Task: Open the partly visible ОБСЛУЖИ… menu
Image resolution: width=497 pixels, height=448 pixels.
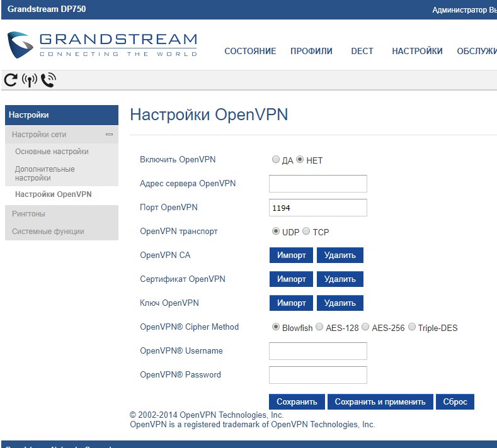Action: click(477, 51)
